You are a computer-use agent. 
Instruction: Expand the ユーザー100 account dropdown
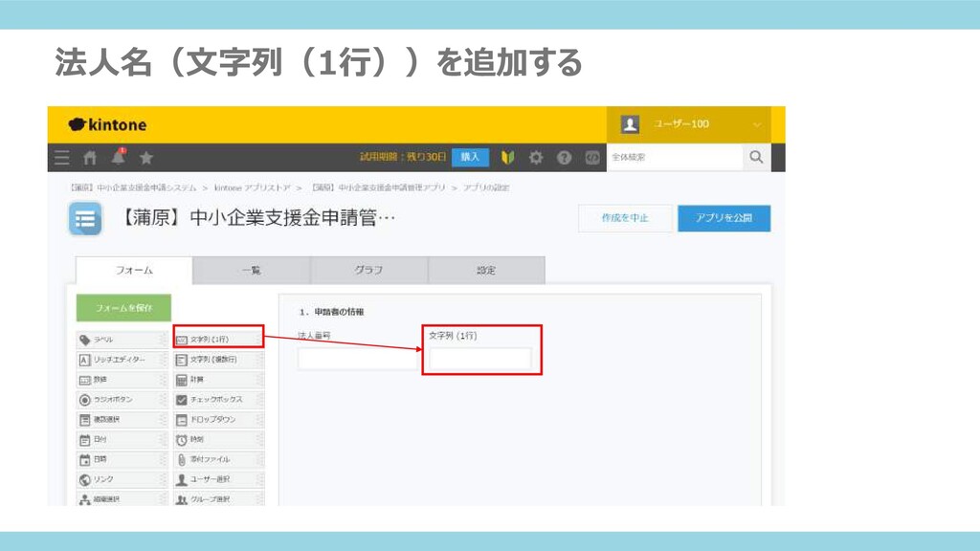pyautogui.click(x=689, y=124)
